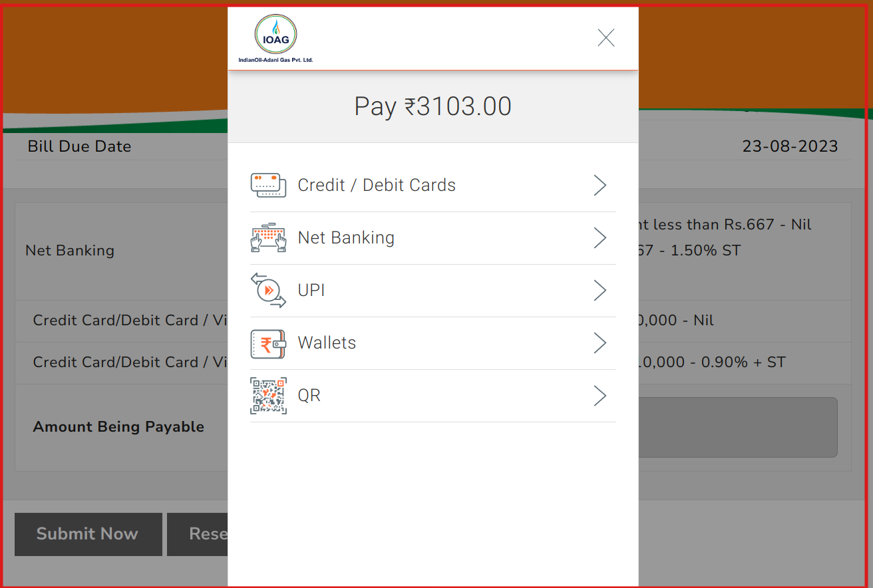This screenshot has width=873, height=588.
Task: Click the UPI transfer arrows icon
Action: [268, 291]
